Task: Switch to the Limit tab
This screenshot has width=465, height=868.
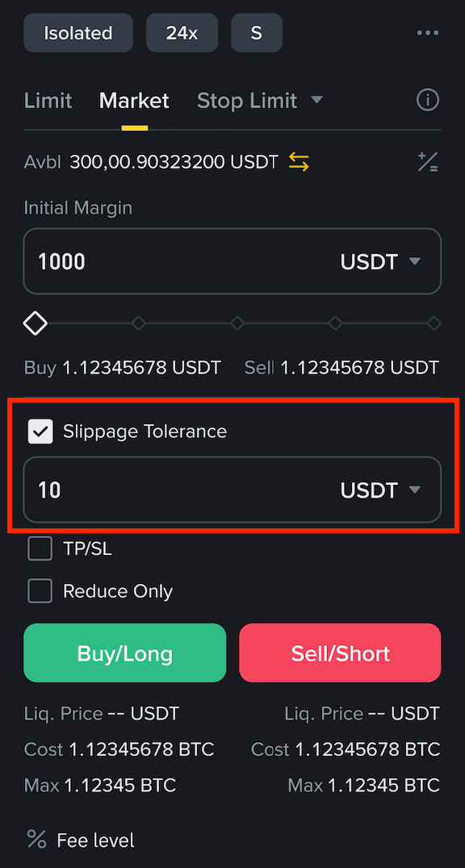Action: [48, 101]
